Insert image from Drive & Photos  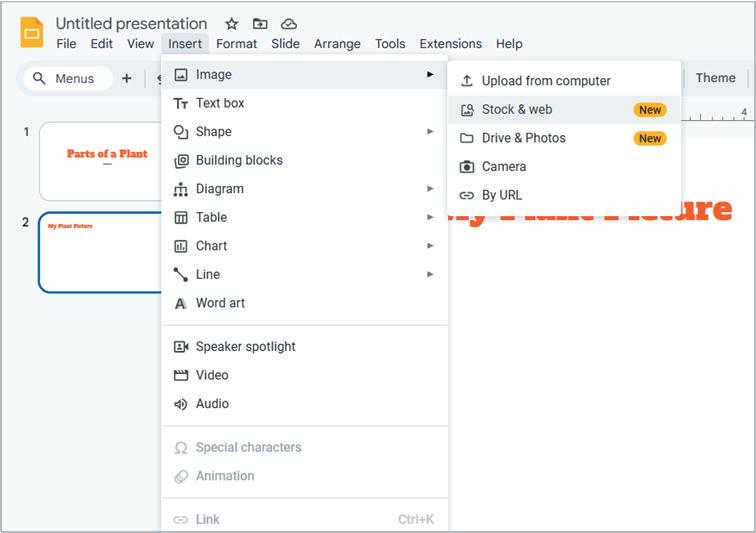coord(523,138)
